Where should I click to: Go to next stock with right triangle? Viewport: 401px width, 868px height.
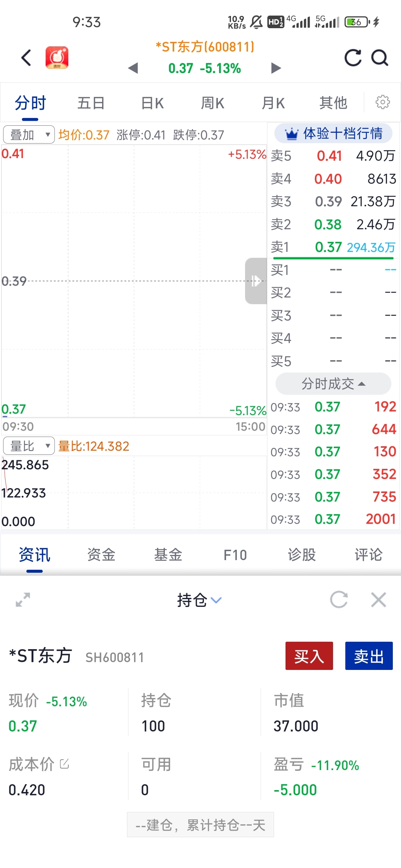276,68
